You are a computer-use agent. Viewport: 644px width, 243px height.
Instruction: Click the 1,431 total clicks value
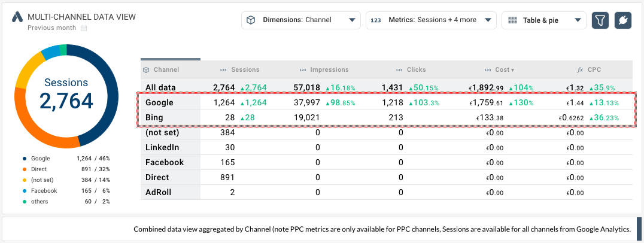(x=392, y=87)
